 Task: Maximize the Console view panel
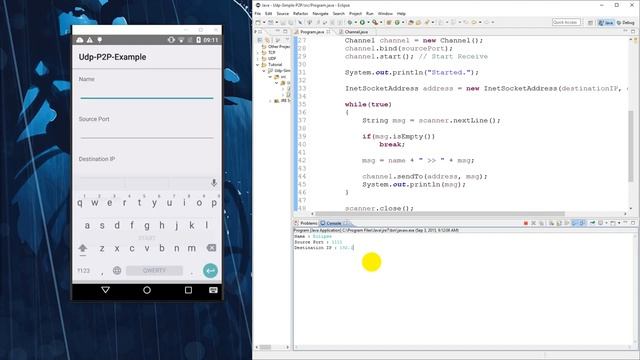633,223
